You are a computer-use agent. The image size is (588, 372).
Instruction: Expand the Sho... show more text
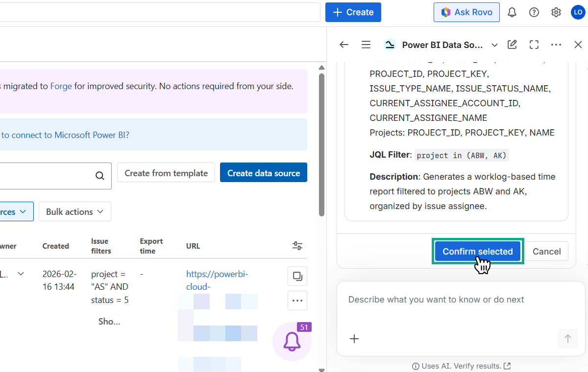[109, 321]
